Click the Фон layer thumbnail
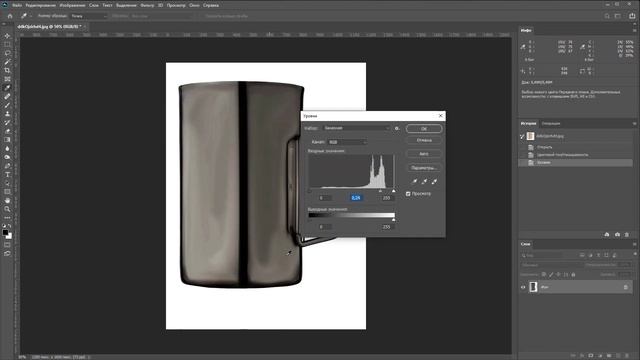Image resolution: width=640 pixels, height=360 pixels. (533, 287)
